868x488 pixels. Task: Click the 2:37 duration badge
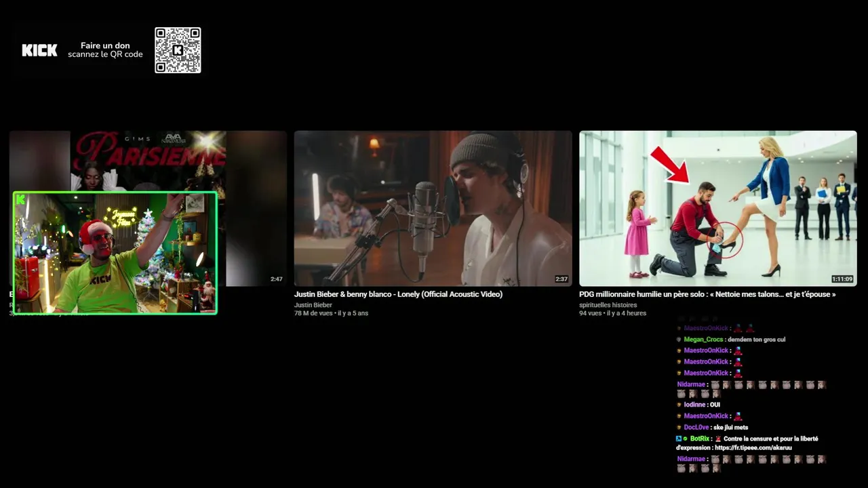pos(561,279)
